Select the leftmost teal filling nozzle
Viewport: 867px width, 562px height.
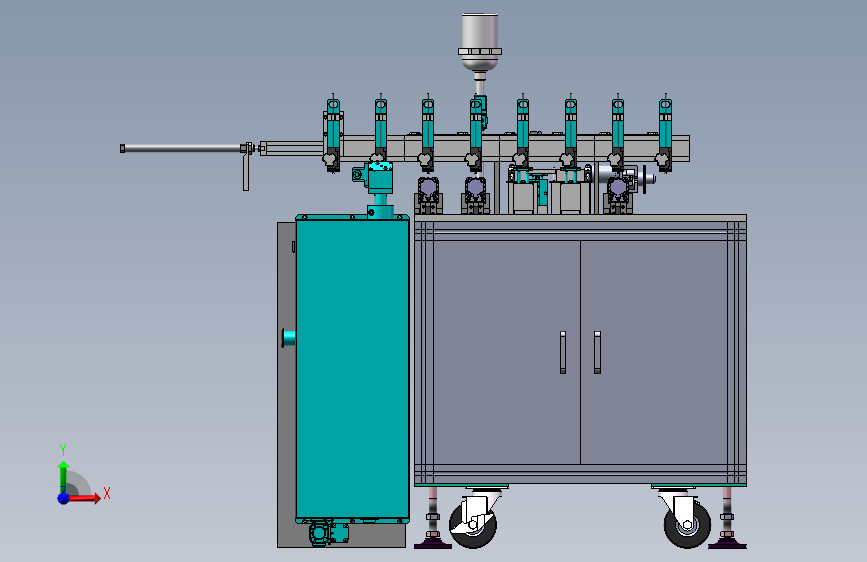[x=333, y=134]
